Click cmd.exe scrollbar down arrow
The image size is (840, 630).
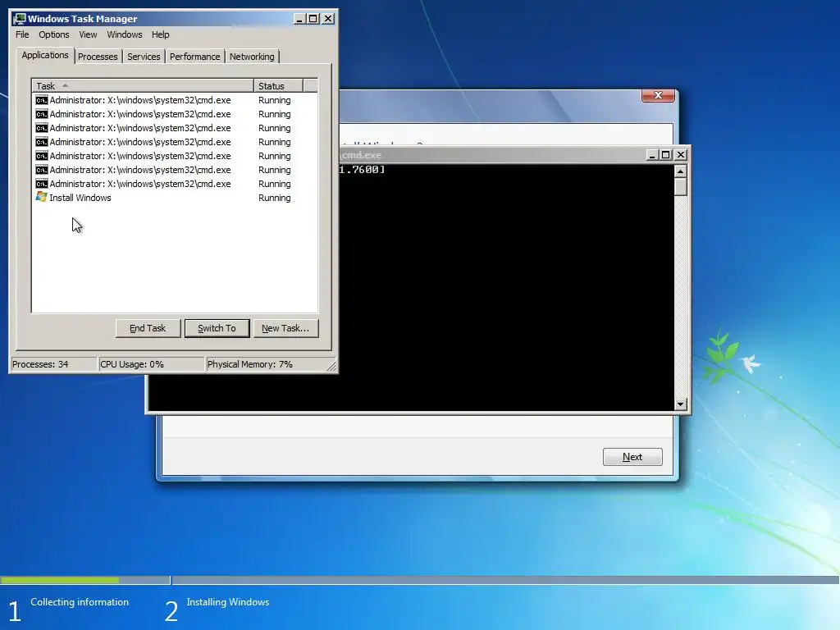(680, 404)
